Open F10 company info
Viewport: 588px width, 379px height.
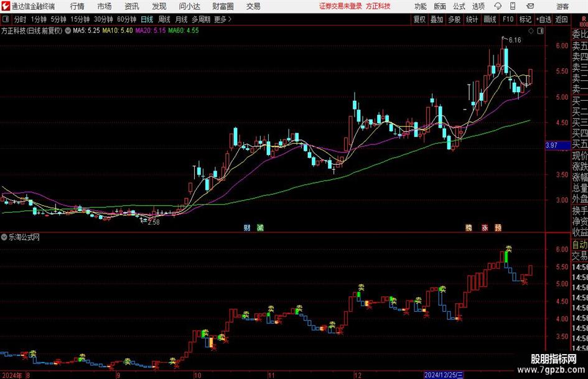tap(508, 19)
